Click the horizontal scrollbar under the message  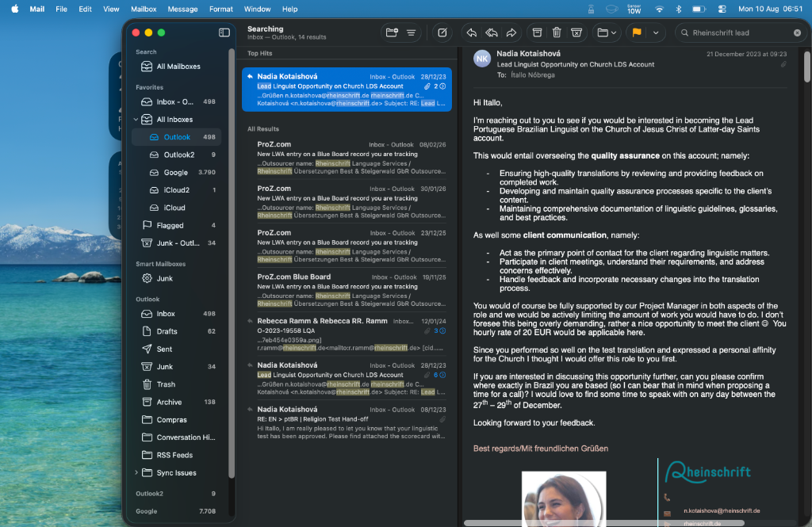(603, 523)
